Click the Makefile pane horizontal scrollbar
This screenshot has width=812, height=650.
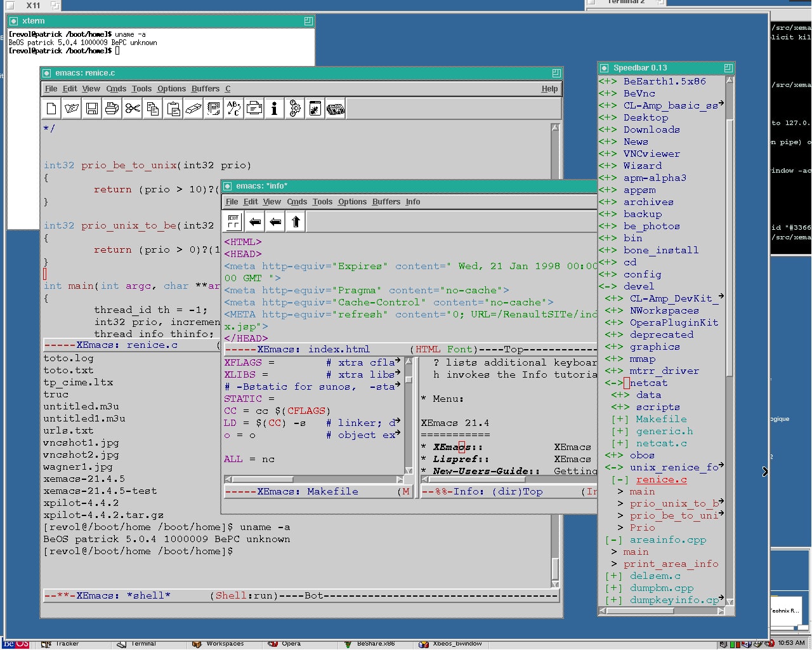[313, 479]
